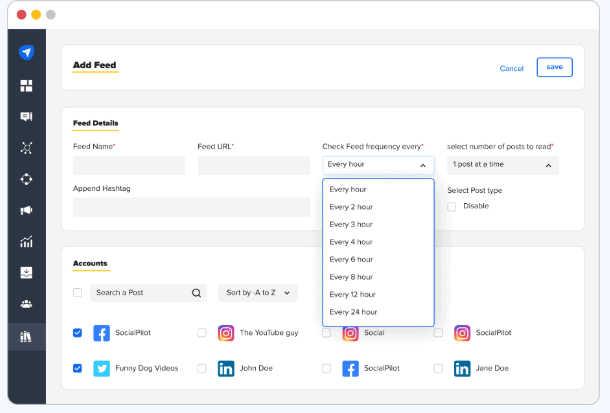Click the save button
Screen dimensions: 610x413
(x=554, y=67)
